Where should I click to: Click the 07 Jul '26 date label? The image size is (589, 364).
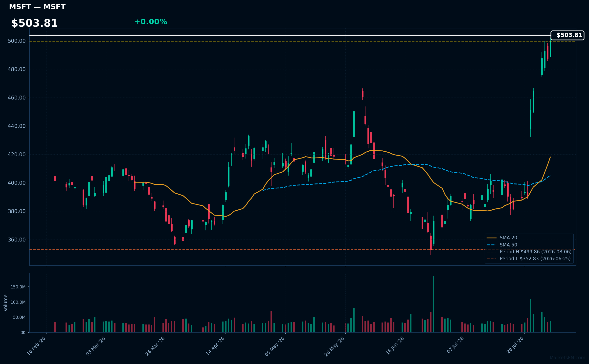coord(456,345)
